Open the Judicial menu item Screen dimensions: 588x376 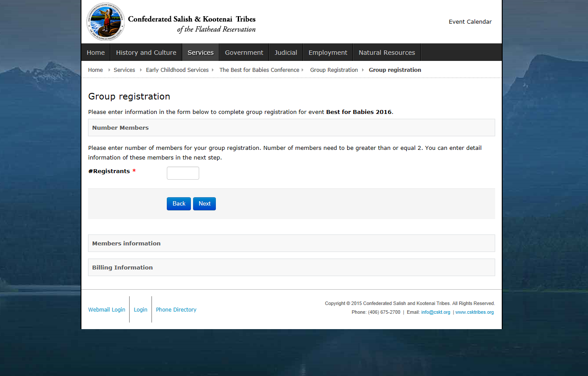click(285, 53)
